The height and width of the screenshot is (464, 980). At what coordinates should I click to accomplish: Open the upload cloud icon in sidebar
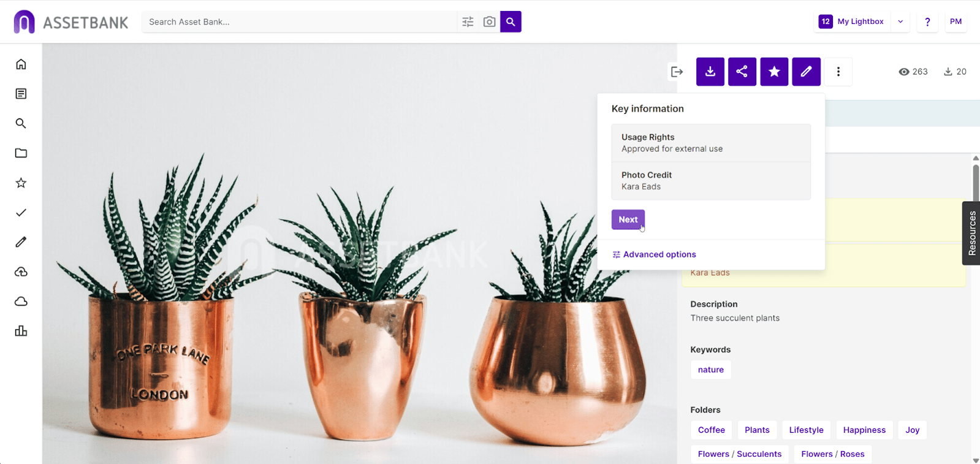point(21,272)
